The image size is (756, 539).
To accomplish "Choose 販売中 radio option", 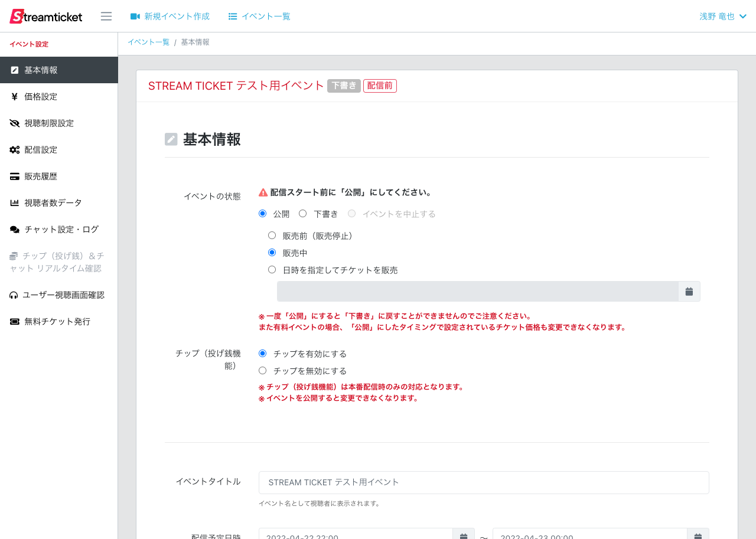I will point(272,253).
